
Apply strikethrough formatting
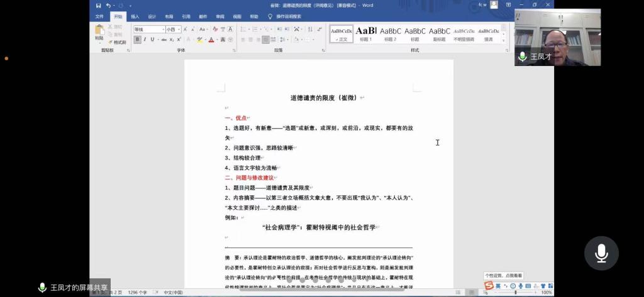click(164, 40)
